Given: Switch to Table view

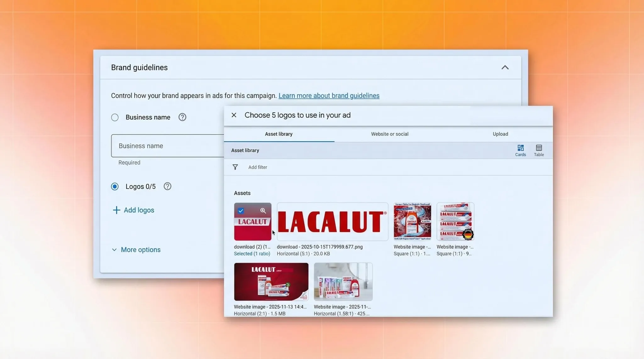Looking at the screenshot, I should click(539, 150).
